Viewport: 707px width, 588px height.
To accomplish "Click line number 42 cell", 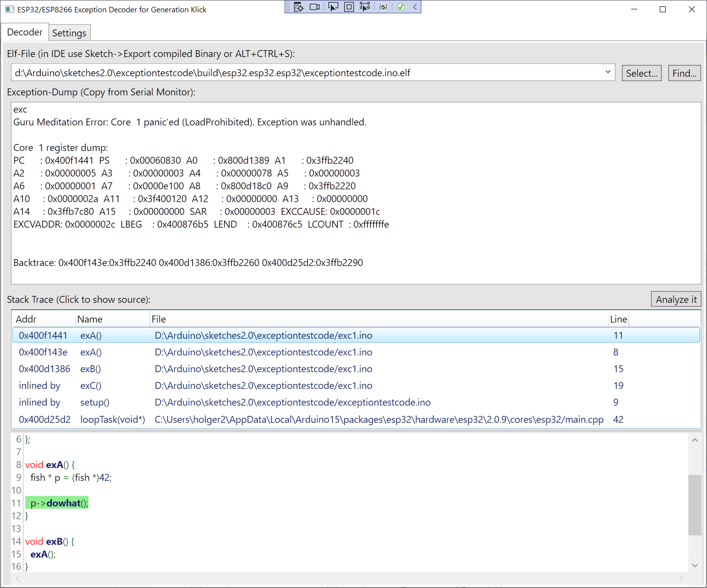I will tap(618, 419).
